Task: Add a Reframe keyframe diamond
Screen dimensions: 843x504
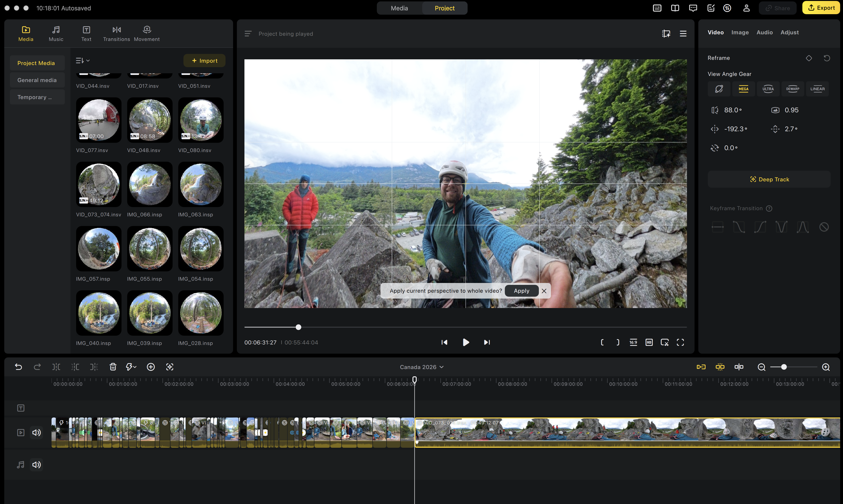Action: point(809,58)
